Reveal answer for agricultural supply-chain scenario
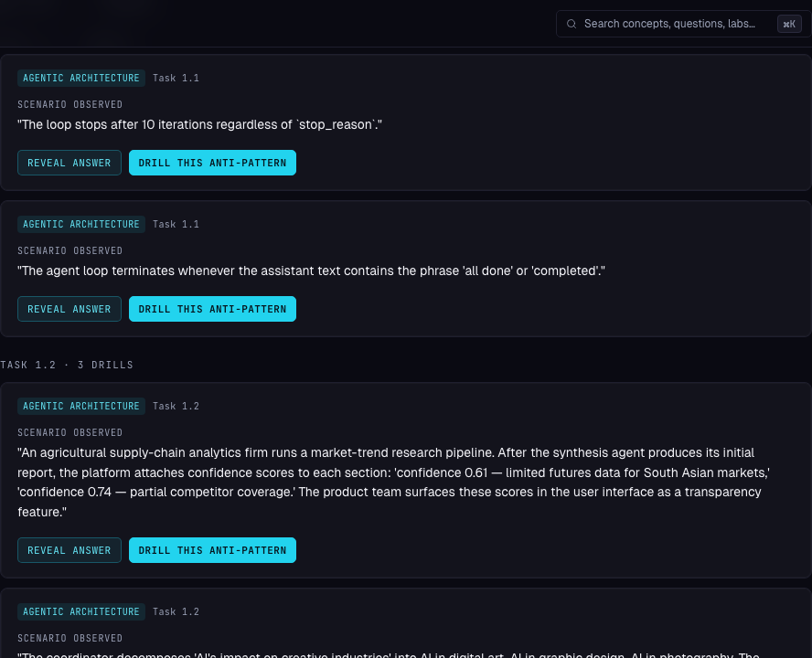Screen dimensions: 812x658 coord(69,550)
